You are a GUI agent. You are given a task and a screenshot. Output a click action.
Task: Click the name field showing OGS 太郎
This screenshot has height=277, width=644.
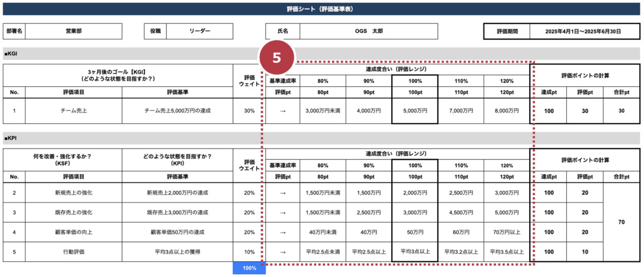pyautogui.click(x=369, y=31)
